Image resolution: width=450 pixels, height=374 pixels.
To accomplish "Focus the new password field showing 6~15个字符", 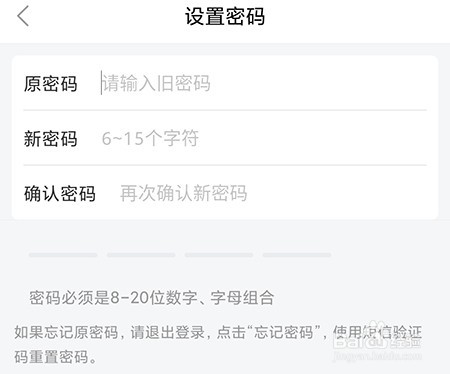I will pos(263,138).
